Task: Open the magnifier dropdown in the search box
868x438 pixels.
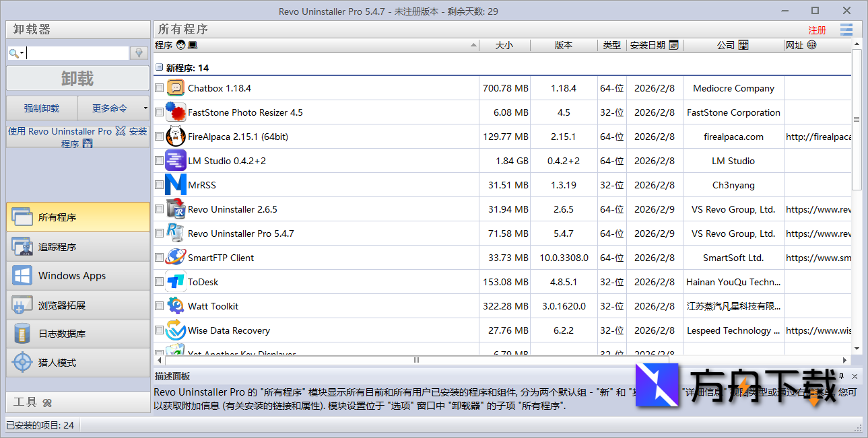Action: point(15,52)
